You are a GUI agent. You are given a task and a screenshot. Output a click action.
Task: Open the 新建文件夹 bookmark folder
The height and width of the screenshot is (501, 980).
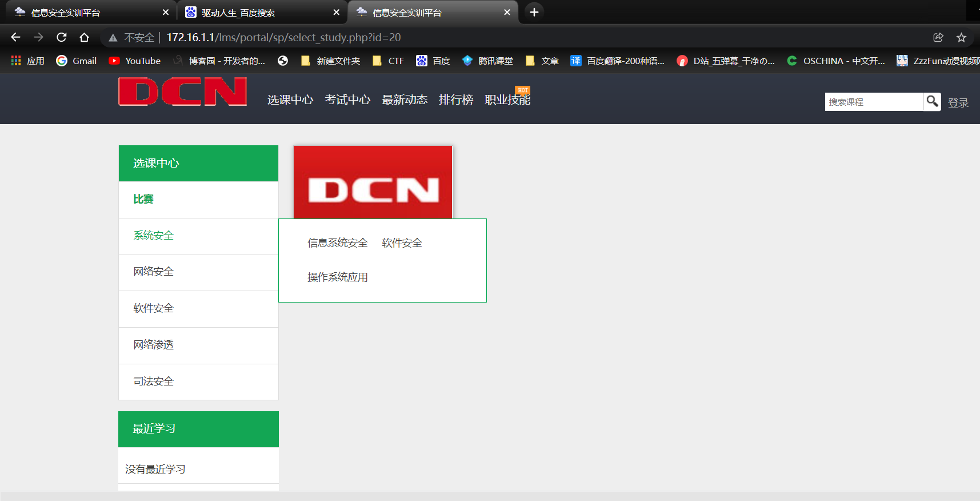330,61
